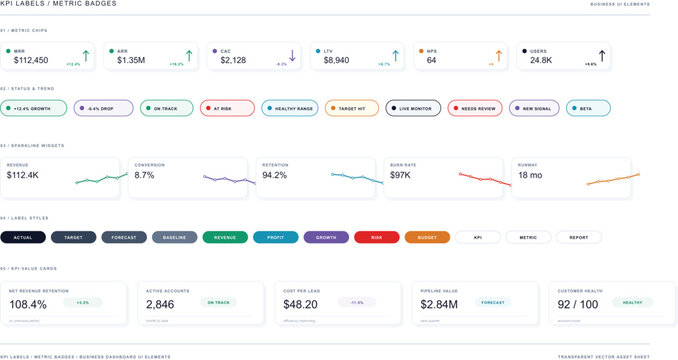Click the orange up arrow on NPS chip

pyautogui.click(x=499, y=56)
